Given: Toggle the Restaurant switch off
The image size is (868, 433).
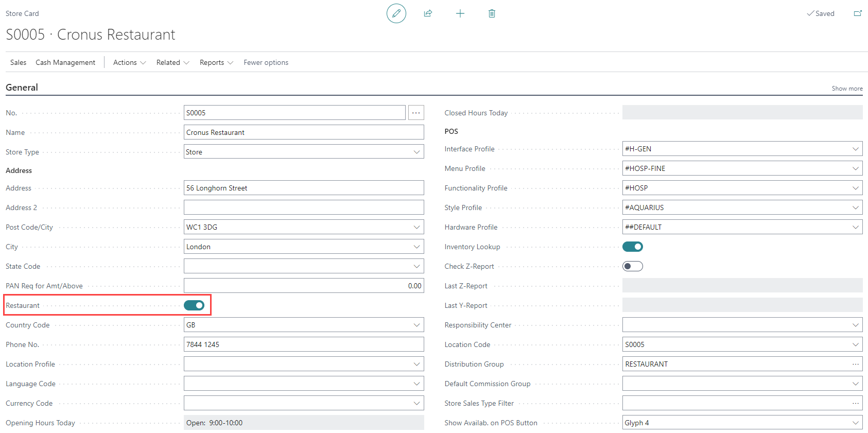Looking at the screenshot, I should (x=194, y=305).
